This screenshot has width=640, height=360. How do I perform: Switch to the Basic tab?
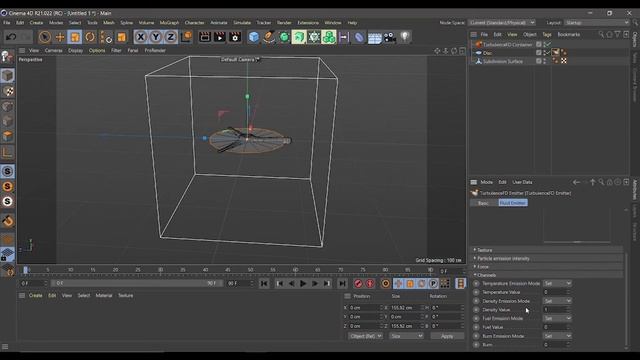click(483, 203)
